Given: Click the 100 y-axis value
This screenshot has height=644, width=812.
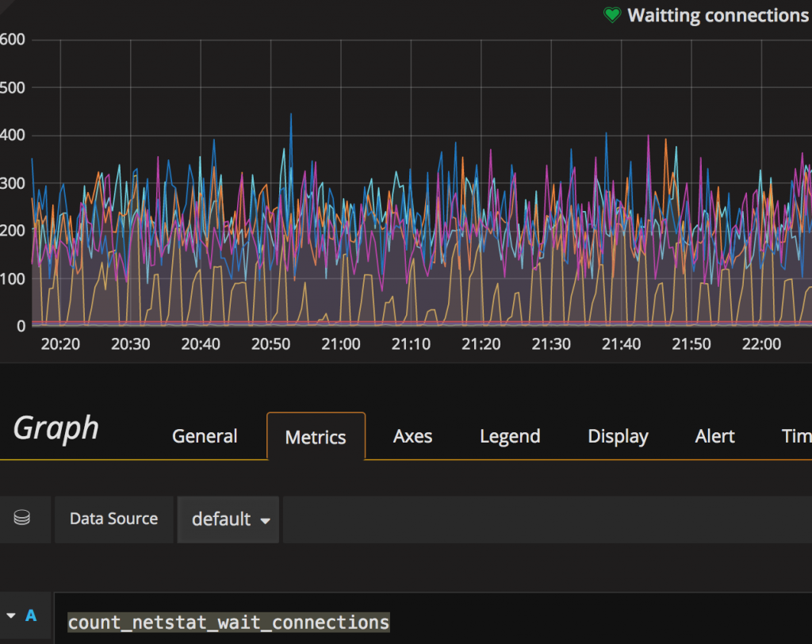Looking at the screenshot, I should point(13,279).
